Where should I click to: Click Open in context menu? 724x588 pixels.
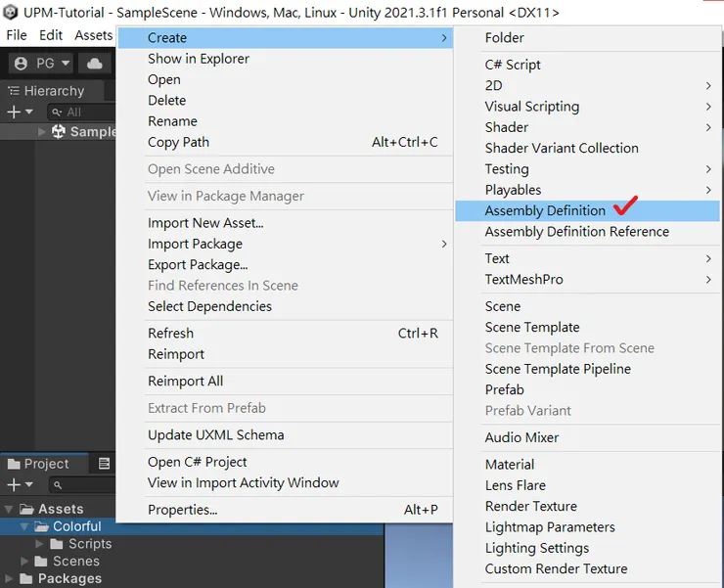point(285,79)
